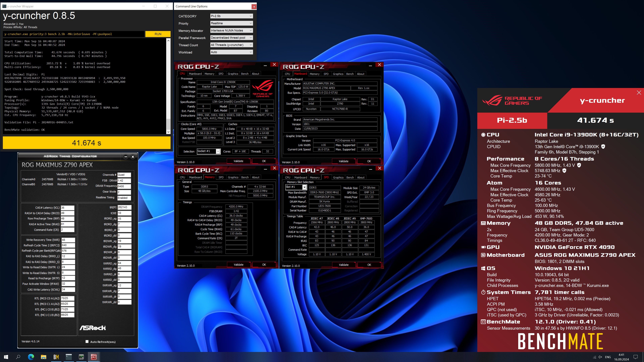644x362 pixels.
Task: Click the Max Core Frequency verified shield
Action: (579, 165)
